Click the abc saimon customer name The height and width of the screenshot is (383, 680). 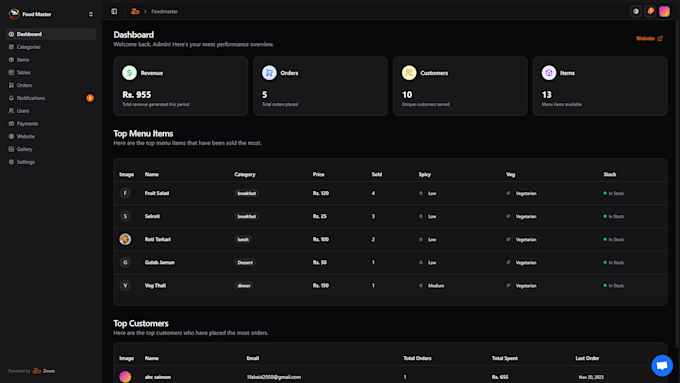[x=158, y=377]
